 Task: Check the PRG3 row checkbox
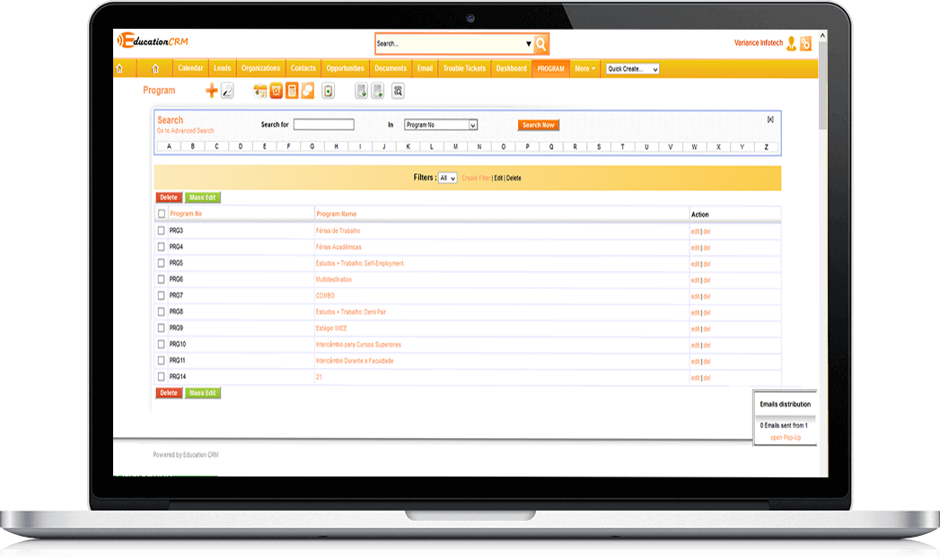click(161, 231)
